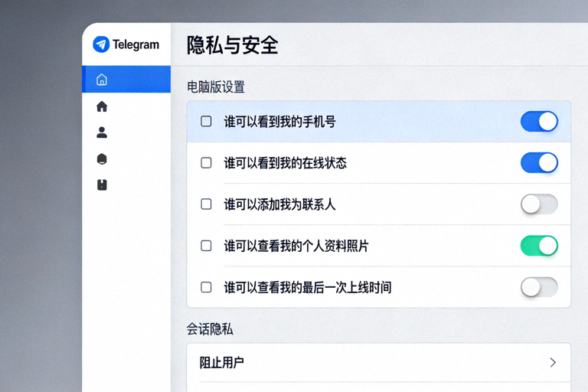Click the 会话隐私 section label
Screen dimensions: 588x392
point(210,329)
